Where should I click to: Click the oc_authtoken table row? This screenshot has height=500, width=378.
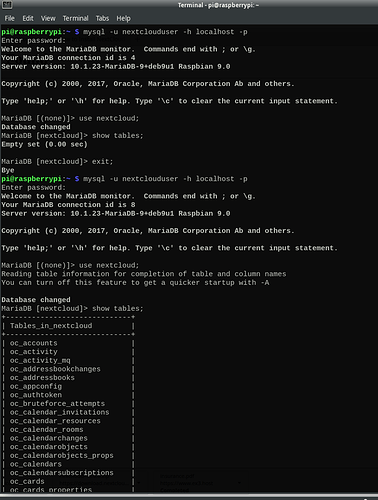(x=68, y=395)
